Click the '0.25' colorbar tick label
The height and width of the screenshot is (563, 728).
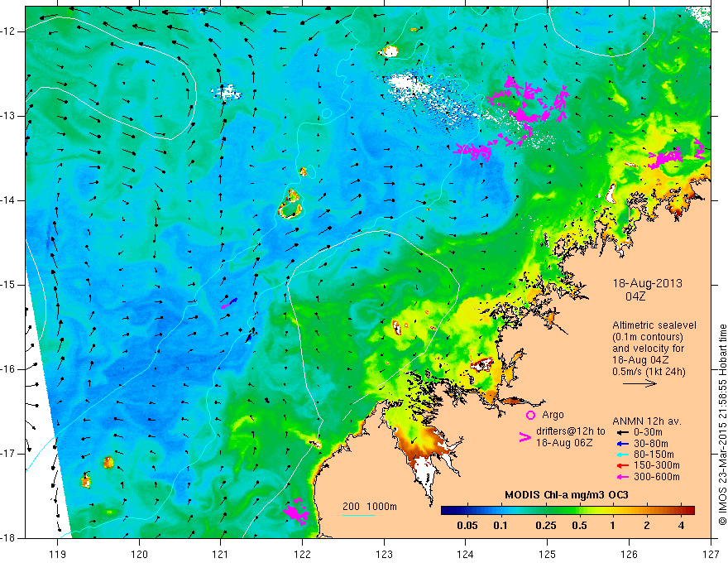(x=545, y=526)
